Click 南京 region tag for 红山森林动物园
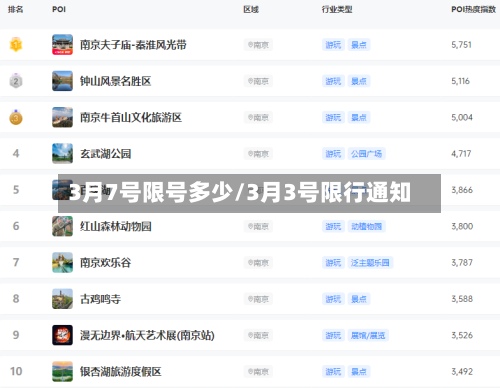Viewport: 500px width, 388px height. [258, 226]
